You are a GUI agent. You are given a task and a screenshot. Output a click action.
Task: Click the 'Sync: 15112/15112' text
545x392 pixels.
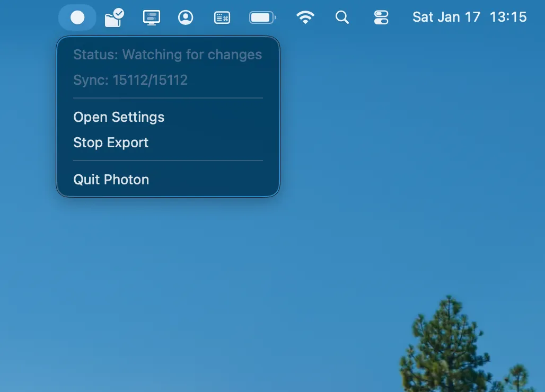coord(130,80)
